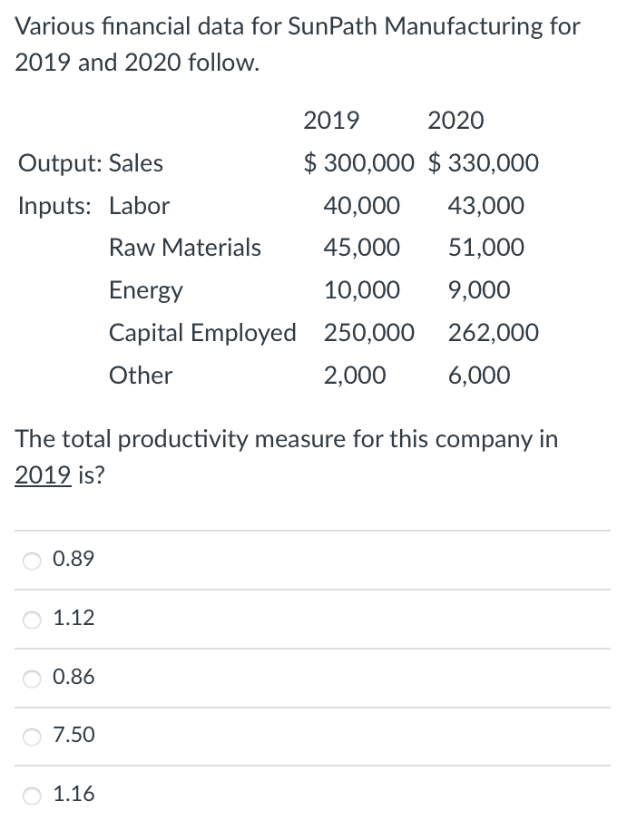Click the Capital Employed row label
The height and width of the screenshot is (840, 617).
202,333
